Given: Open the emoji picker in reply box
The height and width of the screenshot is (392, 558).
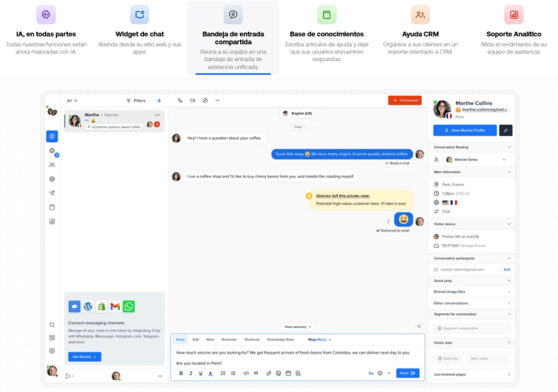Looking at the screenshot, I should tap(380, 373).
